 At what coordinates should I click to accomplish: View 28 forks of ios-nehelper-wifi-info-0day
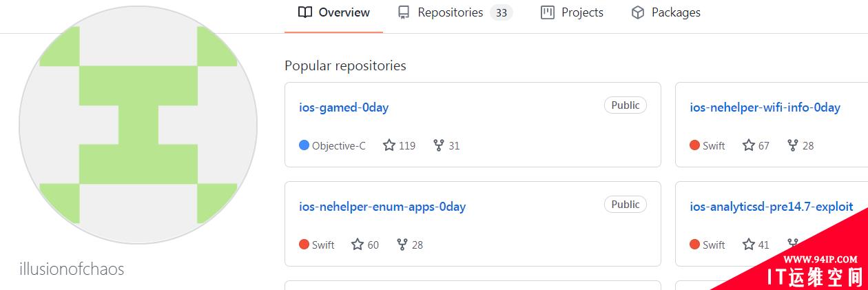(x=800, y=145)
